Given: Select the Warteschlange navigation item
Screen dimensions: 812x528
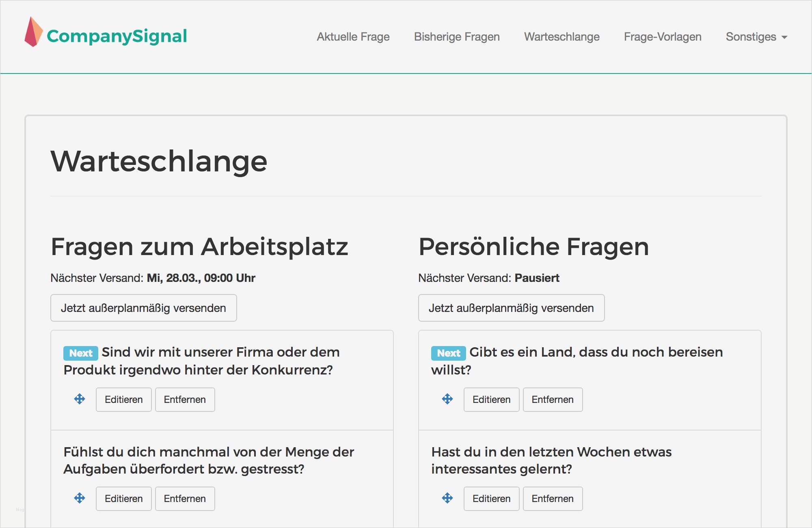Looking at the screenshot, I should pyautogui.click(x=562, y=37).
